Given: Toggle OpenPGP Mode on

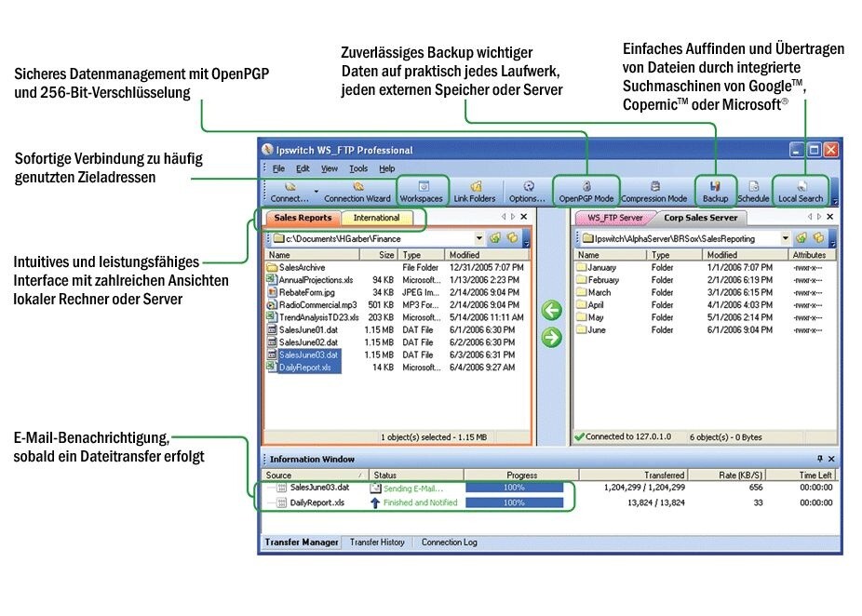Looking at the screenshot, I should point(586,192).
